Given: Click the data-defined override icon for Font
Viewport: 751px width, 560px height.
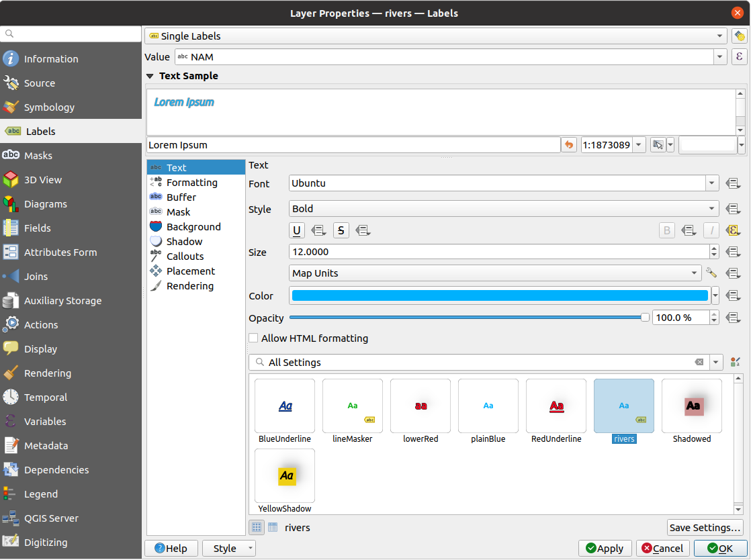Looking at the screenshot, I should (x=732, y=183).
